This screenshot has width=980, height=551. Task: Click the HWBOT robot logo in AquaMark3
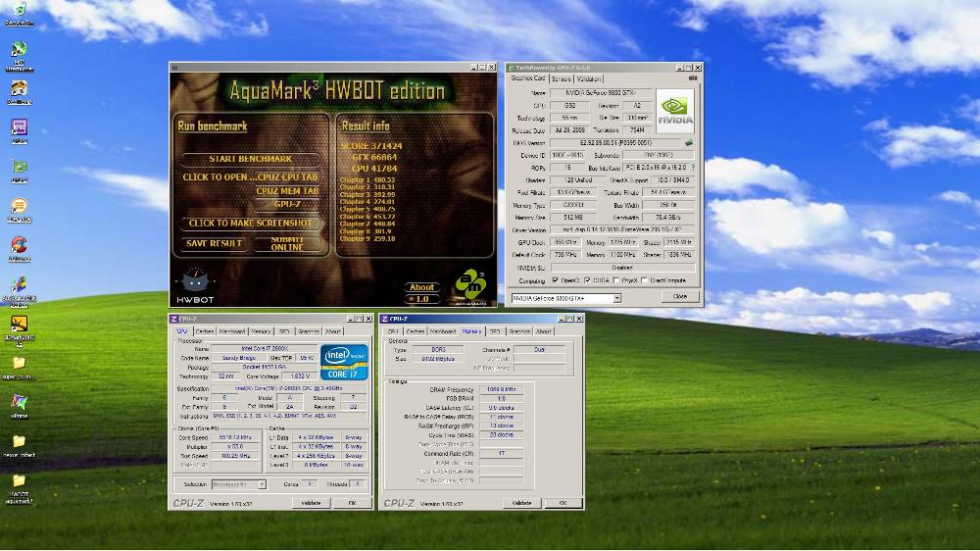pos(195,286)
